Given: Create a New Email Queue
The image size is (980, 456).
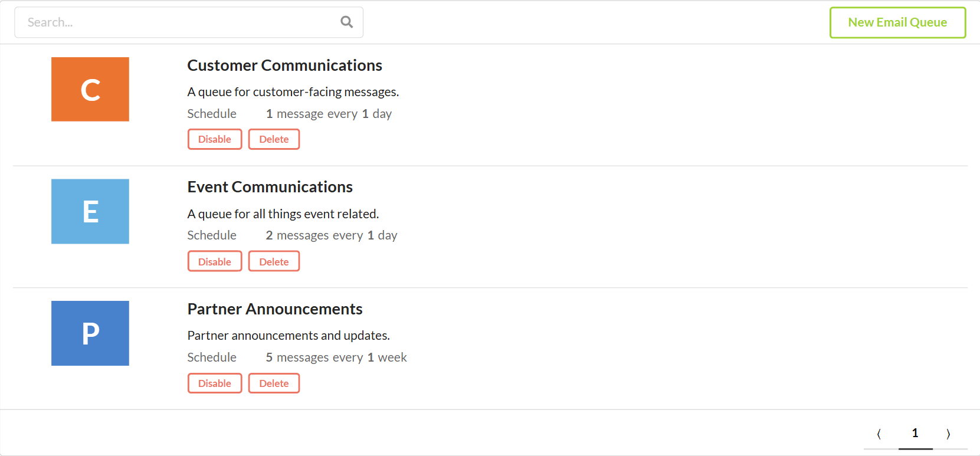Looking at the screenshot, I should [897, 22].
